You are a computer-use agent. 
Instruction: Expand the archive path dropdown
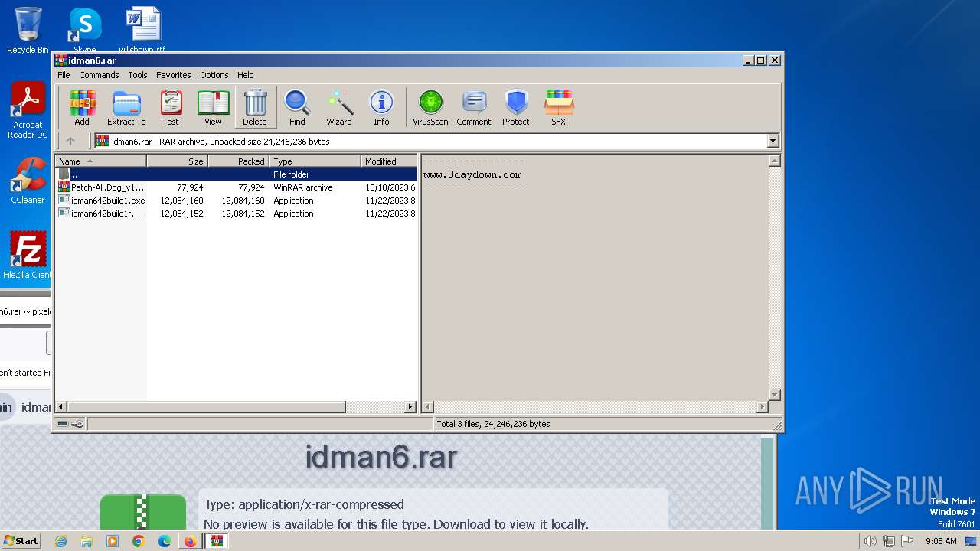click(x=773, y=141)
